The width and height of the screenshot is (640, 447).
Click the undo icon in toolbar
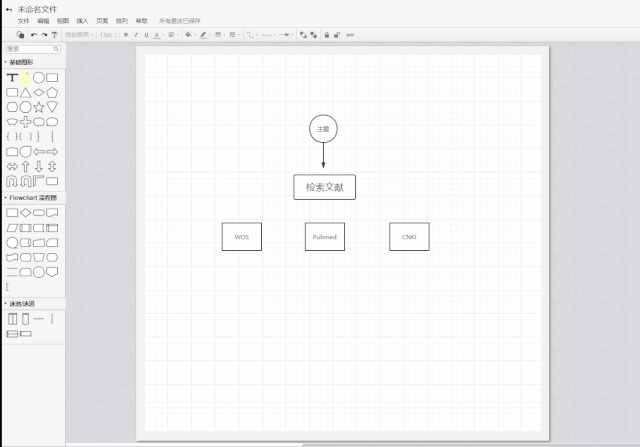pyautogui.click(x=33, y=34)
